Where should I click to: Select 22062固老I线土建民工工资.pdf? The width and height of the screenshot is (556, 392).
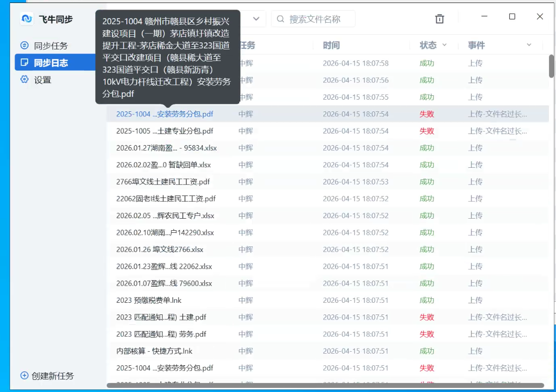pyautogui.click(x=328, y=199)
